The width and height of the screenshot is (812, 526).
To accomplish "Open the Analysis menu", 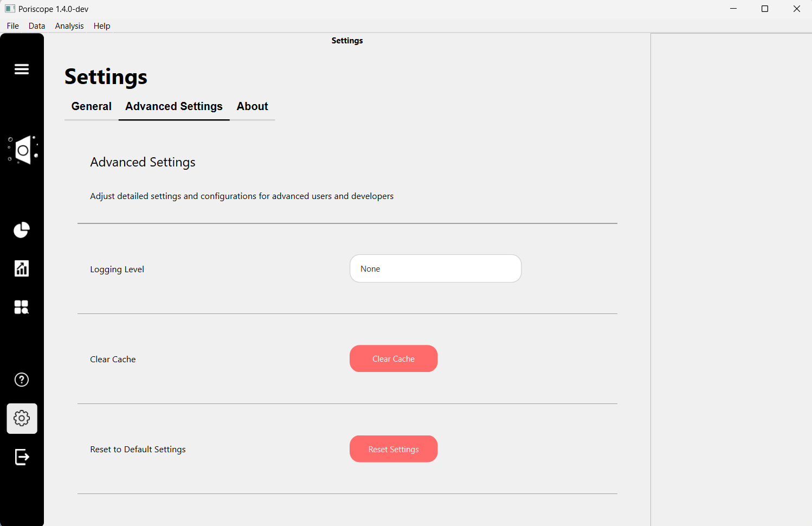I will click(x=69, y=25).
